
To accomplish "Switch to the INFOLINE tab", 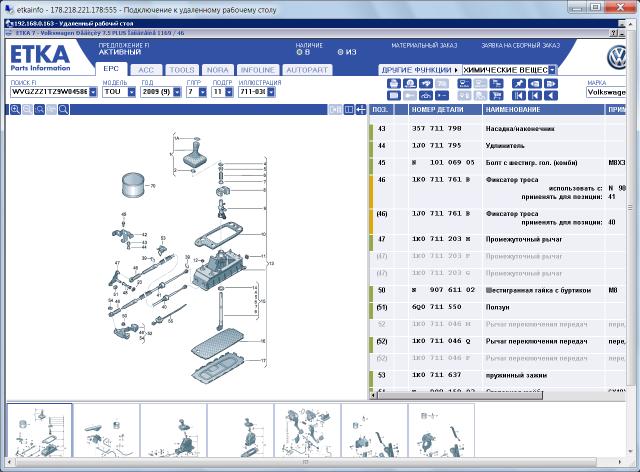I will point(258,70).
